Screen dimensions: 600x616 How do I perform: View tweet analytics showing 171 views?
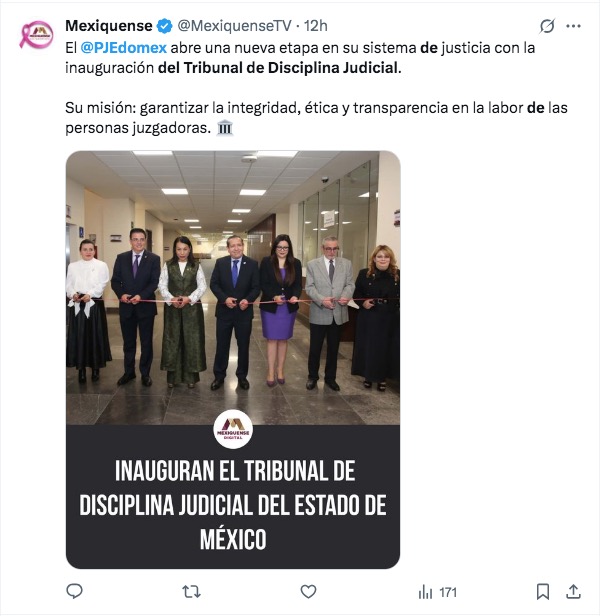(437, 592)
